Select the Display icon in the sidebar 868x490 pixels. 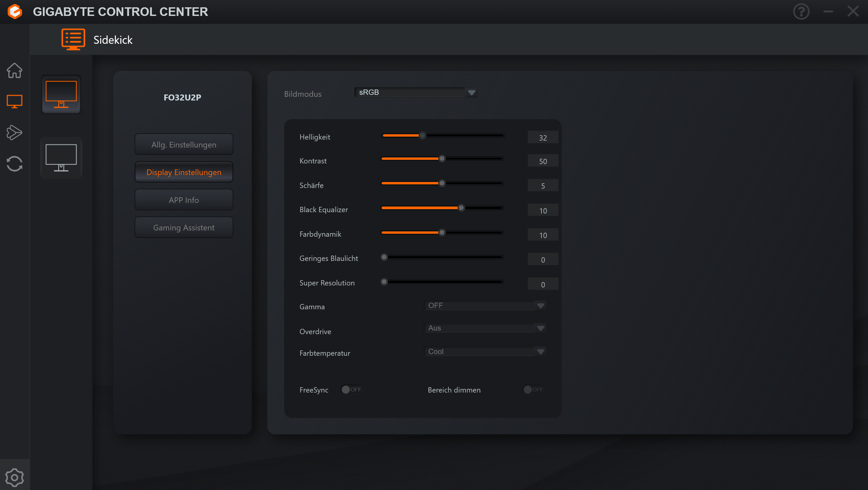pyautogui.click(x=15, y=101)
